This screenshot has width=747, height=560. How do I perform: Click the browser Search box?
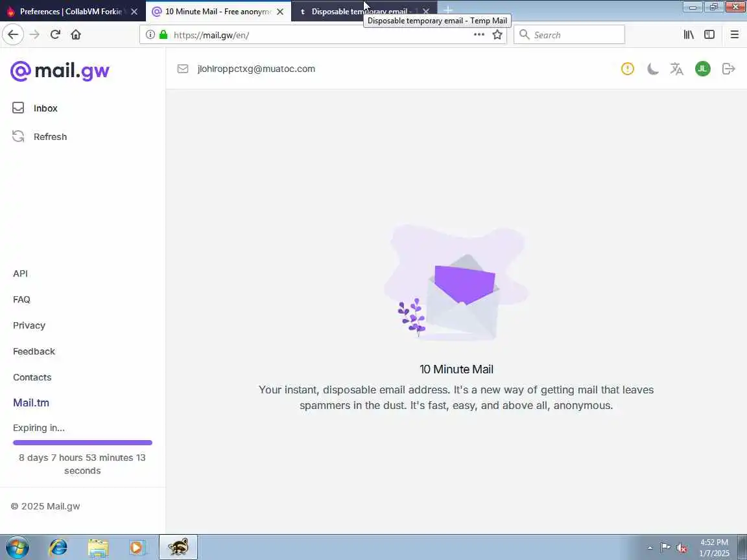(x=569, y=35)
